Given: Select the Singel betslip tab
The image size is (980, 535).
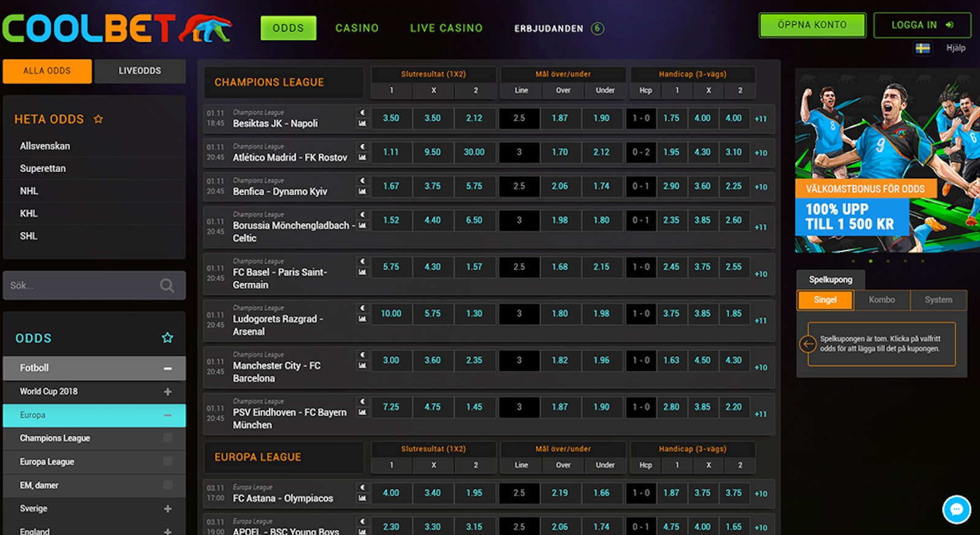Looking at the screenshot, I should click(825, 300).
